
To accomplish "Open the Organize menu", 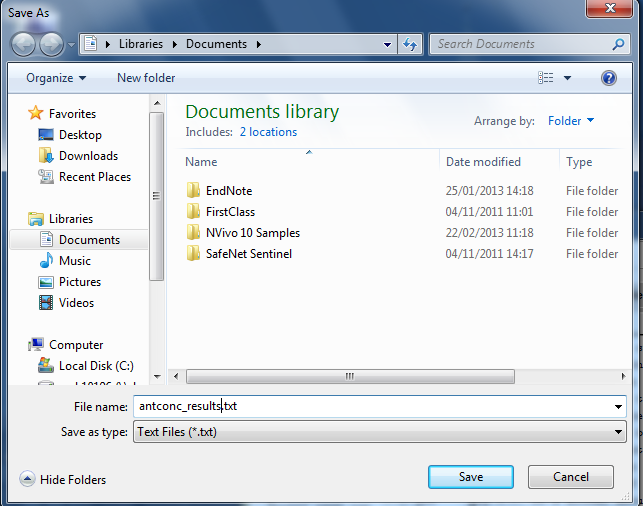I will click(x=56, y=78).
